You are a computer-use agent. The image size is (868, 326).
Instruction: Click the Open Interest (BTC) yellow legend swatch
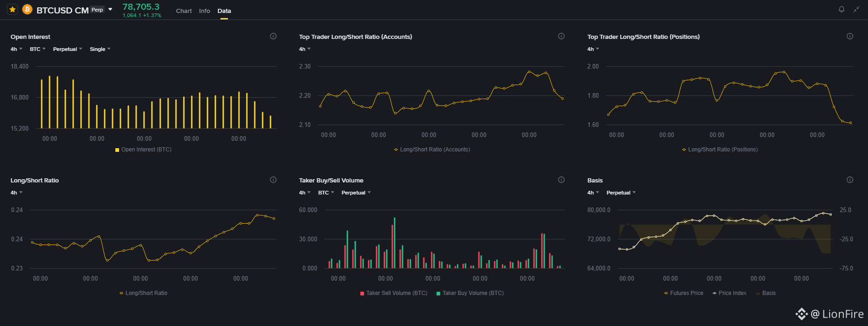coord(117,150)
